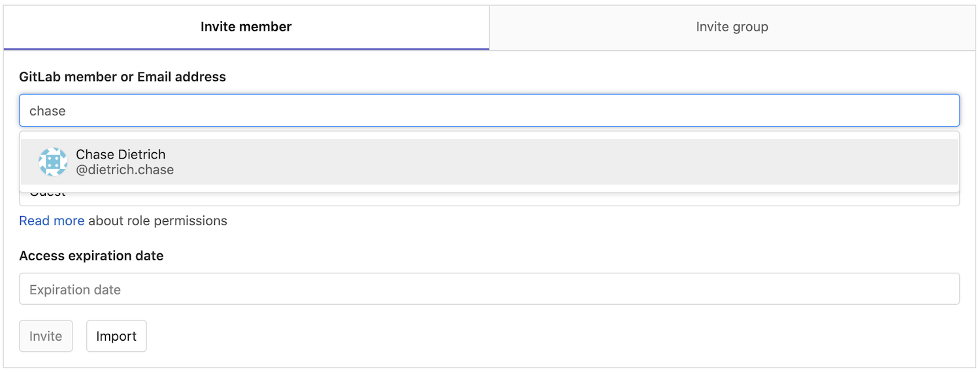Place cursor after typed text "chase"
The height and width of the screenshot is (372, 980).
click(x=67, y=111)
